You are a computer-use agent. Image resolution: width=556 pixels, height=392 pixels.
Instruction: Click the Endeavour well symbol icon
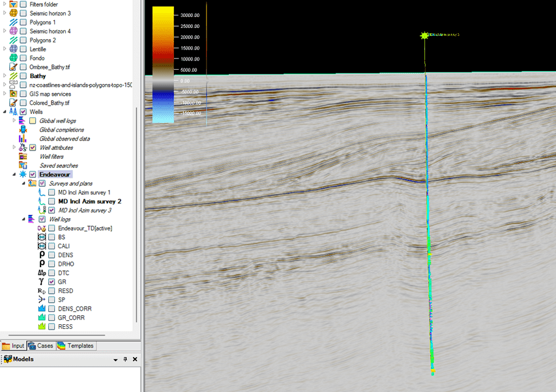pyautogui.click(x=23, y=175)
